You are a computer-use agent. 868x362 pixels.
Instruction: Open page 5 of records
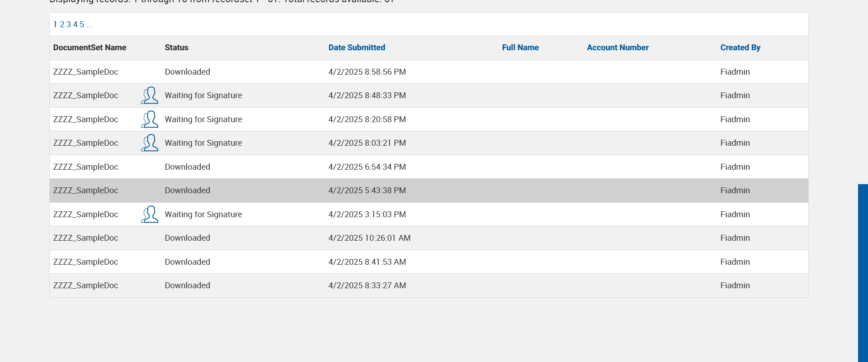point(82,24)
